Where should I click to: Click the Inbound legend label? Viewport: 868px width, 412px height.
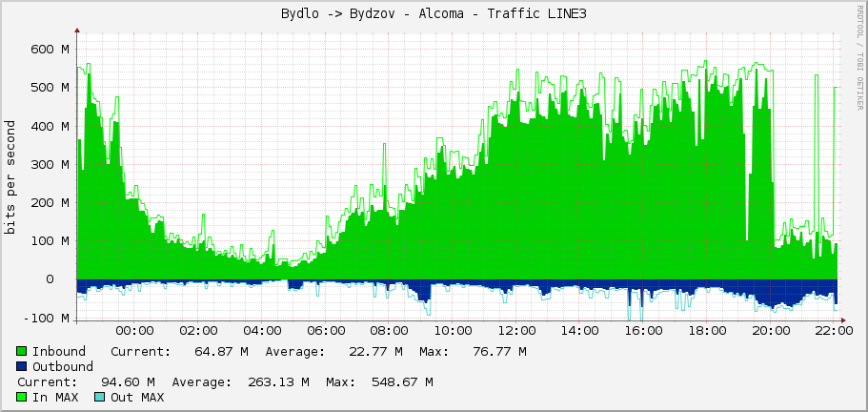tap(59, 352)
